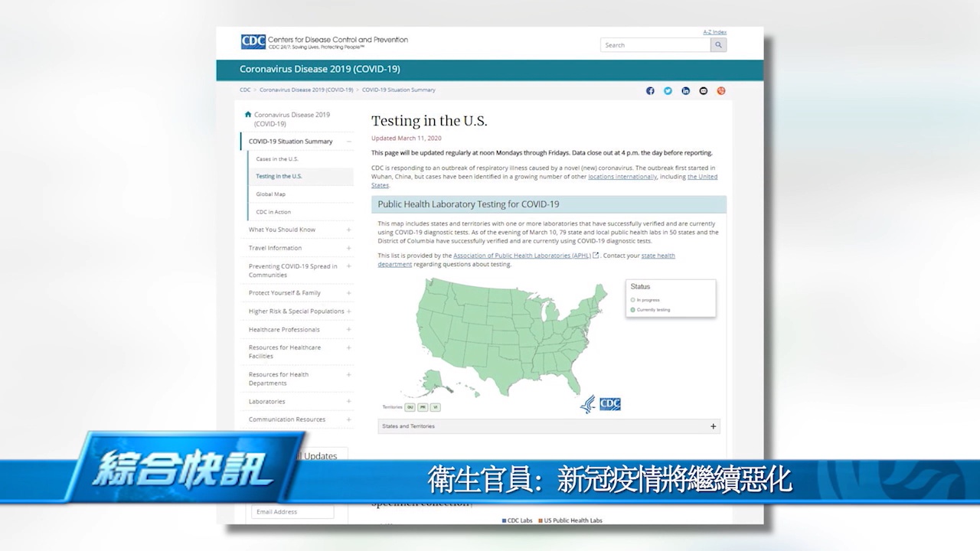Click the HHS CDC logo under the map
The width and height of the screenshot is (980, 551).
[600, 404]
